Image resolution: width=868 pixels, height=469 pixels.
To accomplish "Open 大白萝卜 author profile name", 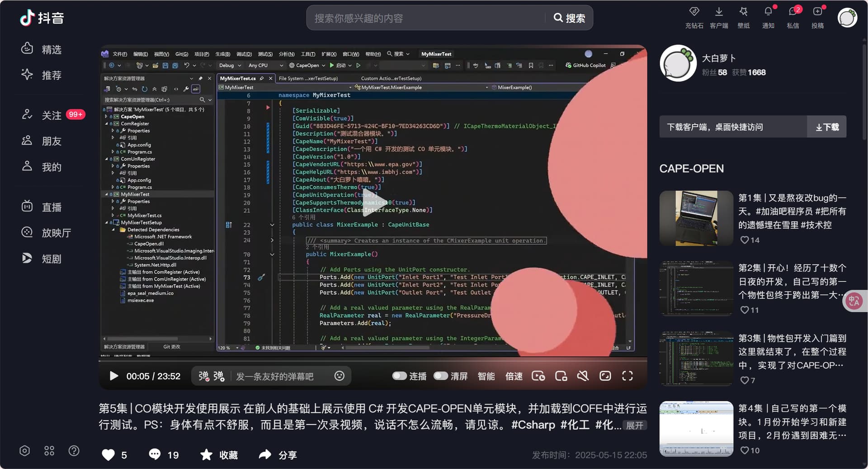I will (x=719, y=58).
